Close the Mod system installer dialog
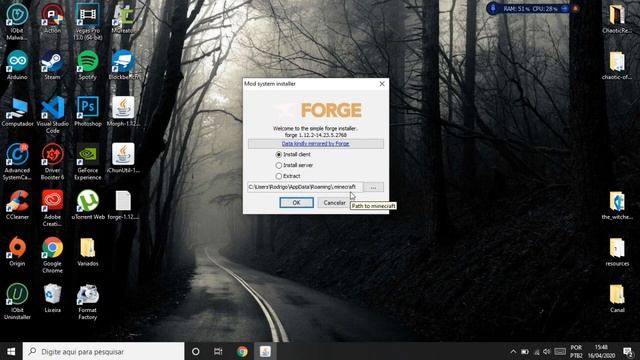This screenshot has width=640, height=360. 382,84
